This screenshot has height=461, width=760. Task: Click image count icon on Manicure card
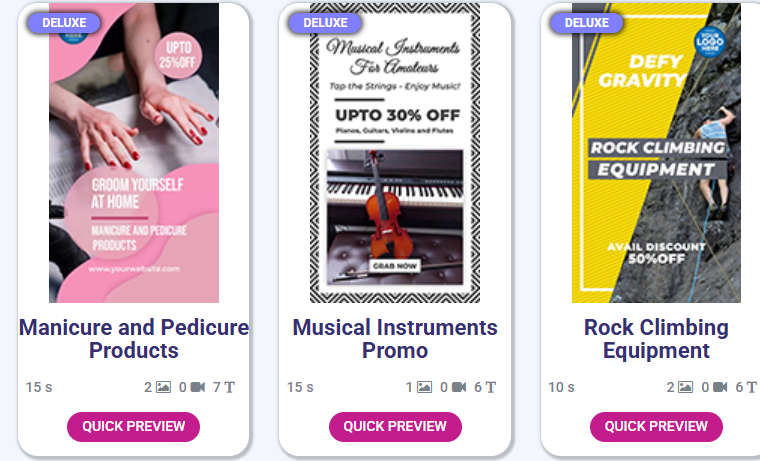pos(163,387)
